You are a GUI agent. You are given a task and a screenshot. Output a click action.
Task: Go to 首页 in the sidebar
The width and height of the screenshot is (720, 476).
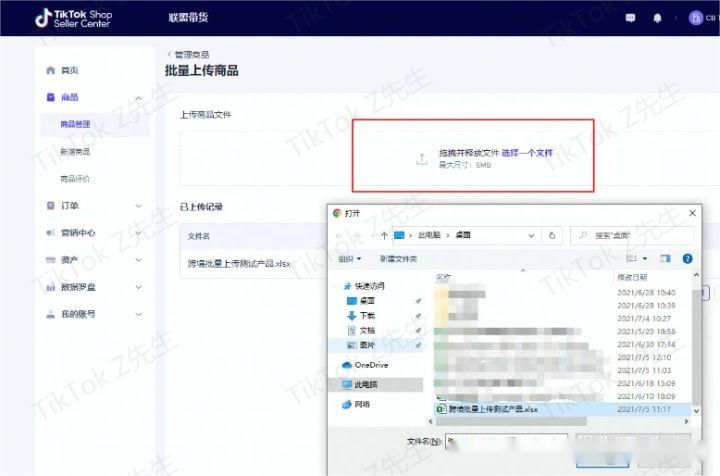[x=70, y=70]
